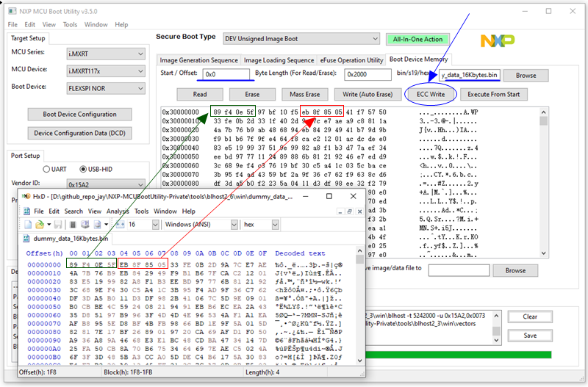
Task: Click the Mass Erase button
Action: point(305,95)
